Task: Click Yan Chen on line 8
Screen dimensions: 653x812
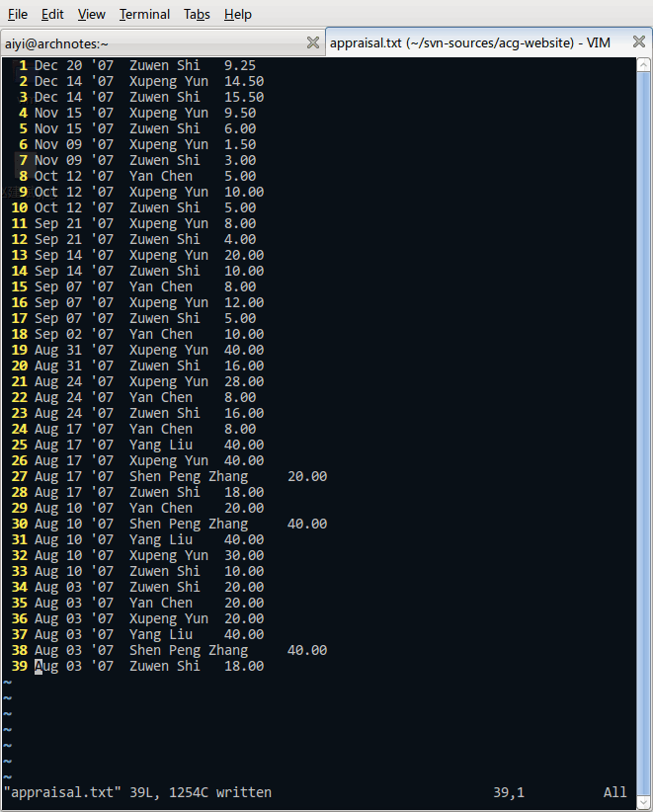Action: [x=160, y=176]
